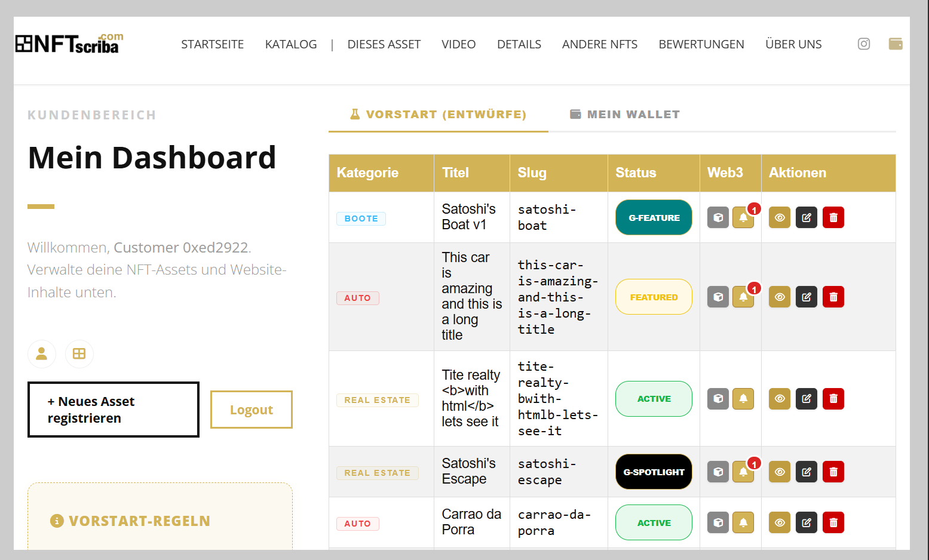The width and height of the screenshot is (929, 560).
Task: Click the 'satoshi-escape' slug cell
Action: [x=559, y=472]
